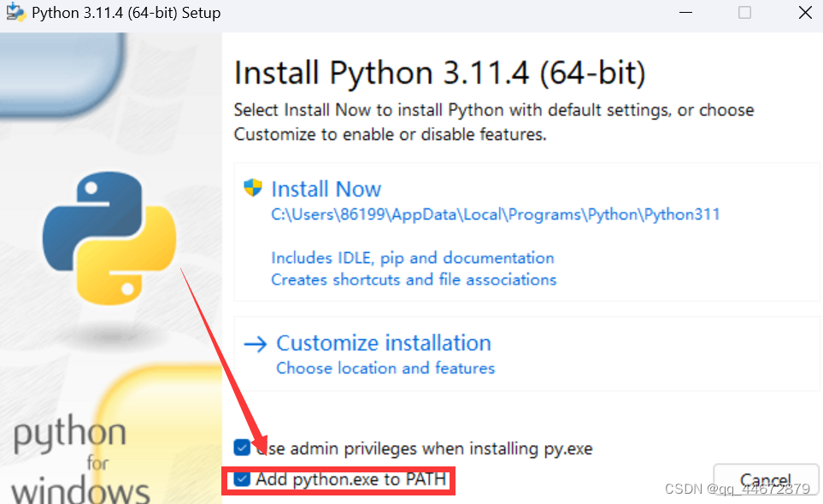Minimize the Python Setup window
Viewport: 823px width, 504px height.
pyautogui.click(x=685, y=13)
